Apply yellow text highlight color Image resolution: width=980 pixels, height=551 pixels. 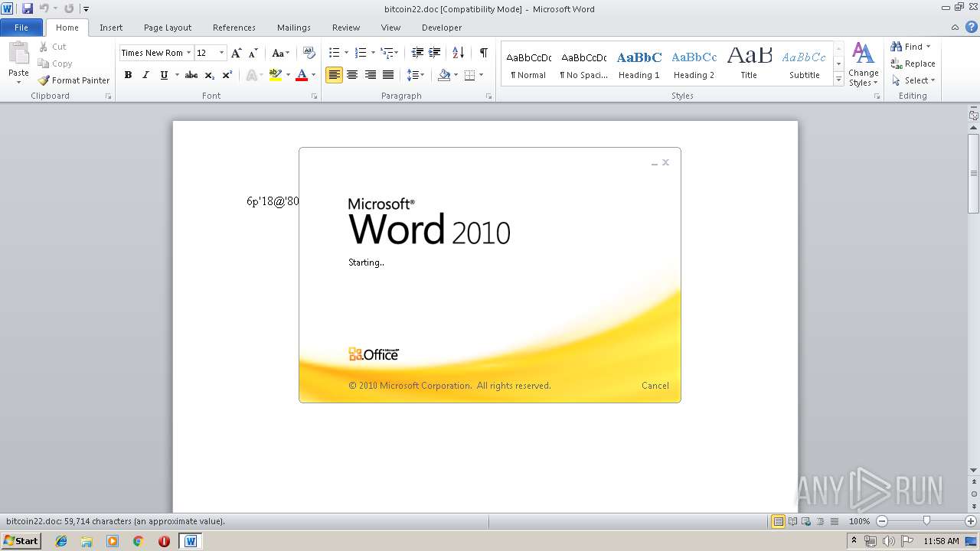pos(276,75)
